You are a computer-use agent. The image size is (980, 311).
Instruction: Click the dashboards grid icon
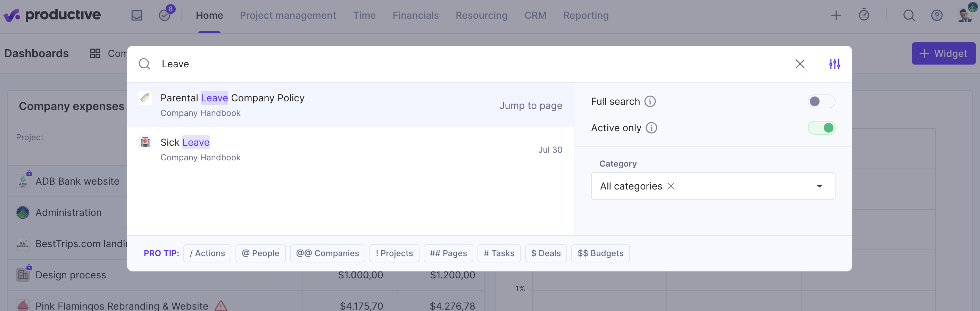pos(95,53)
